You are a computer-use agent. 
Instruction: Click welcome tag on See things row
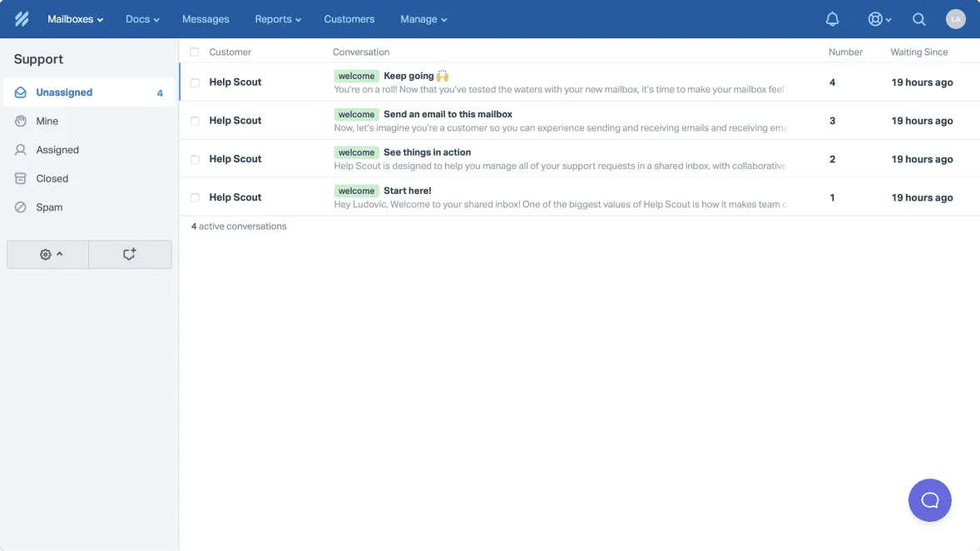(356, 152)
